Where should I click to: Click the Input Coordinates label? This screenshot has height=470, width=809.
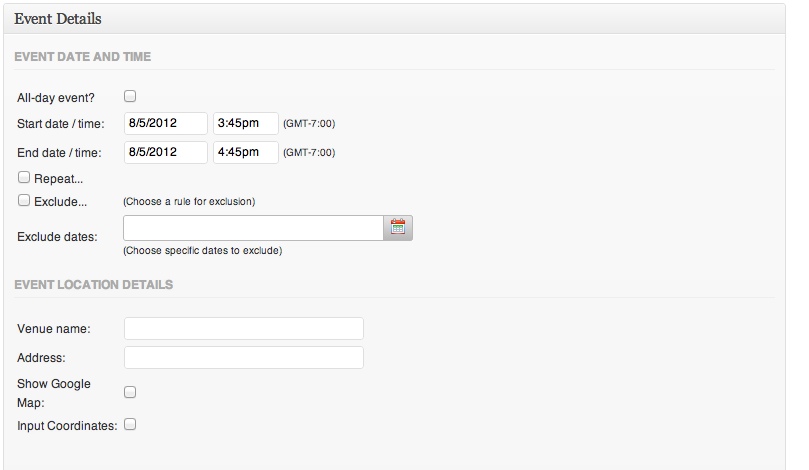[x=67, y=426]
